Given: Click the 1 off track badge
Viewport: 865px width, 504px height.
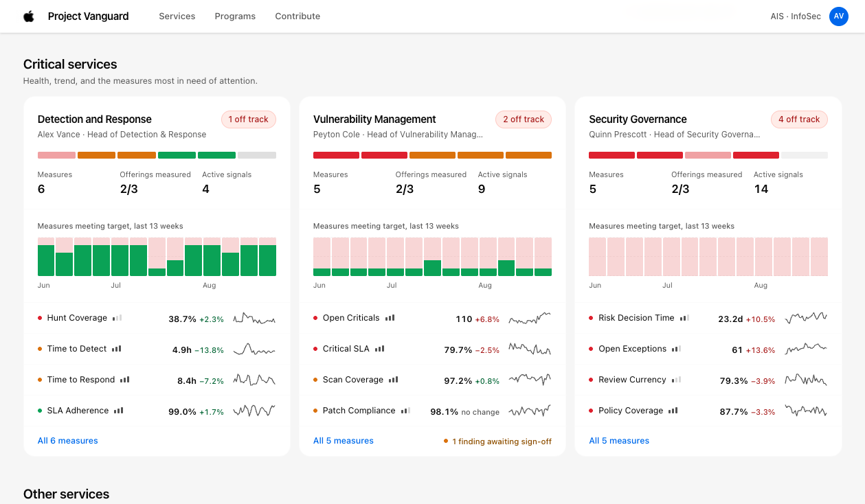Looking at the screenshot, I should (x=249, y=119).
